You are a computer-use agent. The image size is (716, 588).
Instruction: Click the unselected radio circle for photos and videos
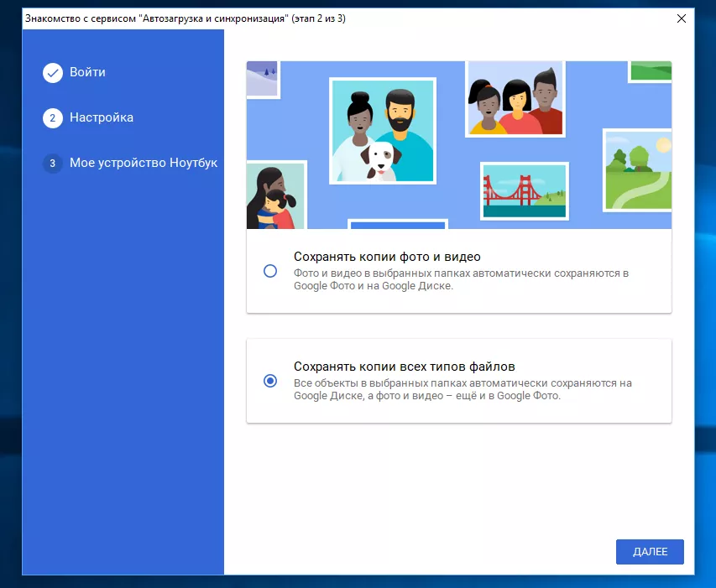click(270, 269)
